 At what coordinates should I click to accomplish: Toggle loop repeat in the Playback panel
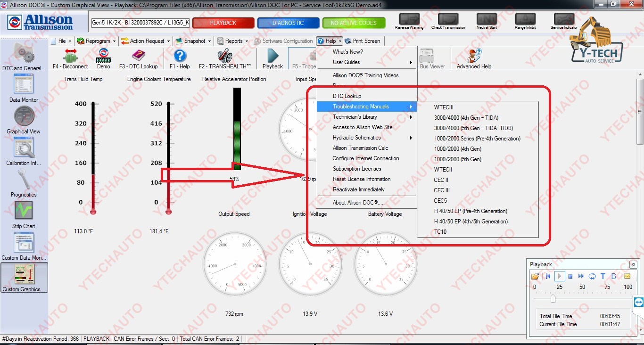pos(592,276)
